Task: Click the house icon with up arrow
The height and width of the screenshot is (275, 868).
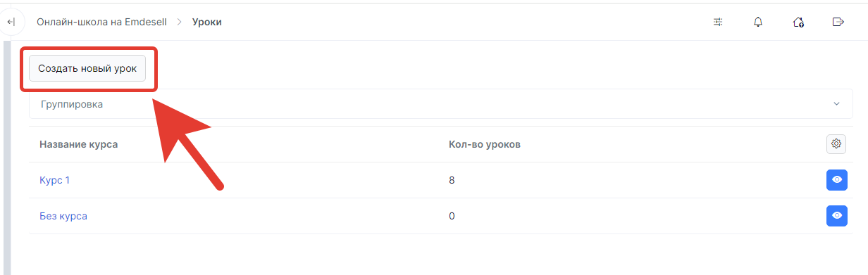Action: click(798, 22)
